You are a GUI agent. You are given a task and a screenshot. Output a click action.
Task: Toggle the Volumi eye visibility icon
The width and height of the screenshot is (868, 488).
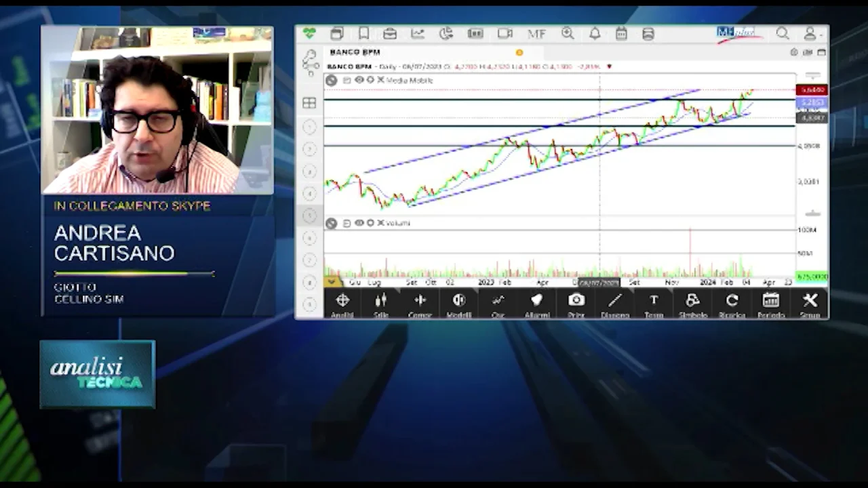[x=359, y=223]
